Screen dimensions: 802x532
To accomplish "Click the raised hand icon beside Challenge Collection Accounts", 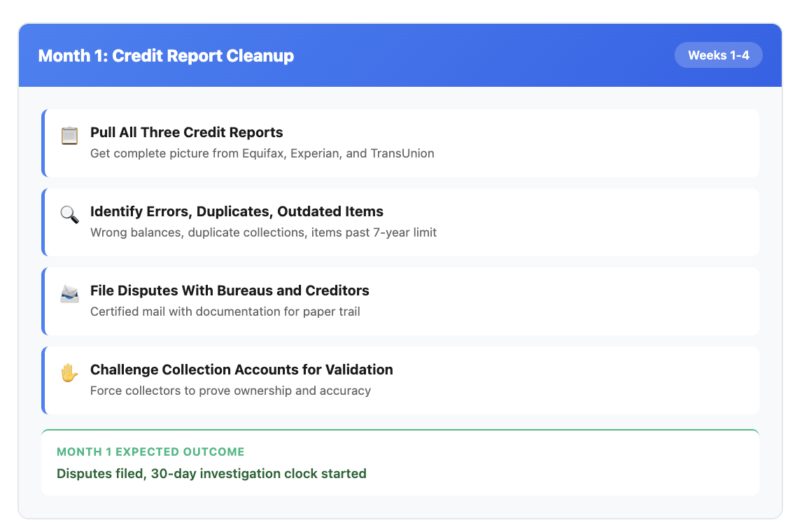I will click(69, 372).
